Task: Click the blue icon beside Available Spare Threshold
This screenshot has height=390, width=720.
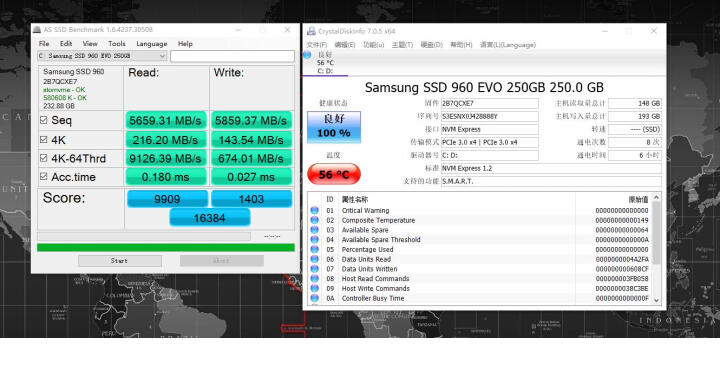Action: point(315,239)
